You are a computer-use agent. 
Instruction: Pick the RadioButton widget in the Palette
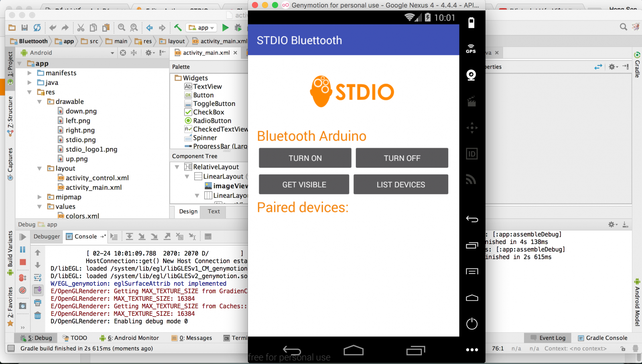coord(208,120)
